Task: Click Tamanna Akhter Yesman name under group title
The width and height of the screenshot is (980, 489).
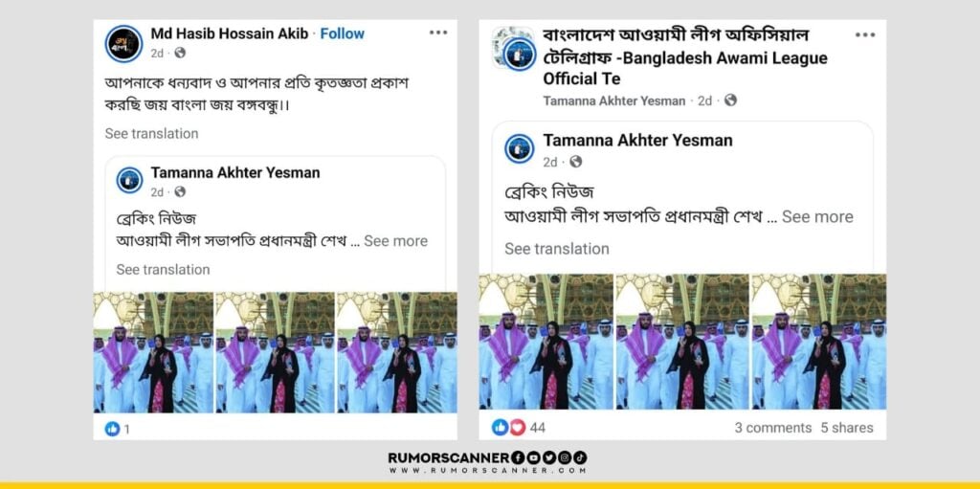Action: pyautogui.click(x=614, y=100)
